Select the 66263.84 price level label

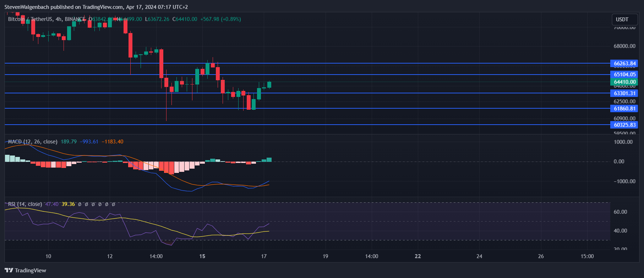click(624, 64)
